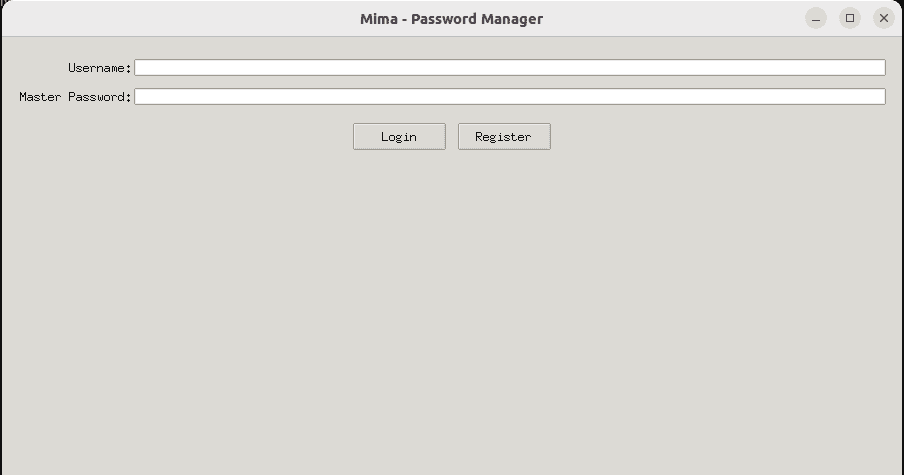The height and width of the screenshot is (475, 904).
Task: Open registration with the Register button
Action: (x=504, y=137)
